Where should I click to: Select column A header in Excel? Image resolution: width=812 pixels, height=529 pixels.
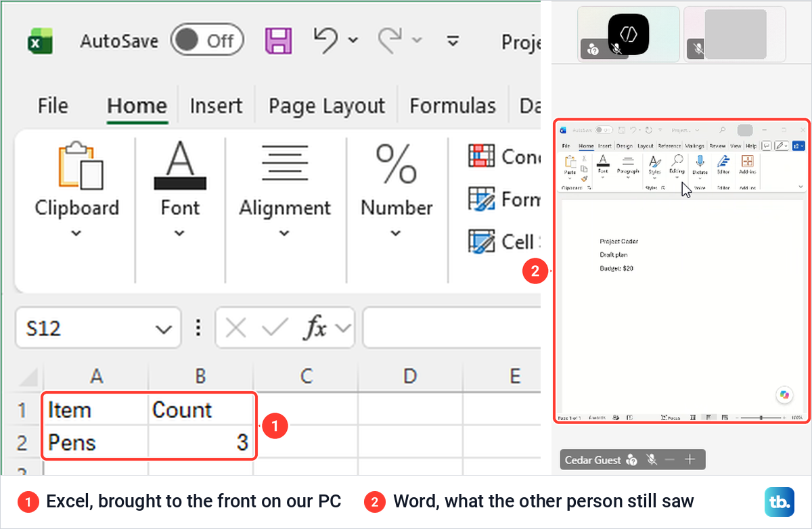click(96, 376)
